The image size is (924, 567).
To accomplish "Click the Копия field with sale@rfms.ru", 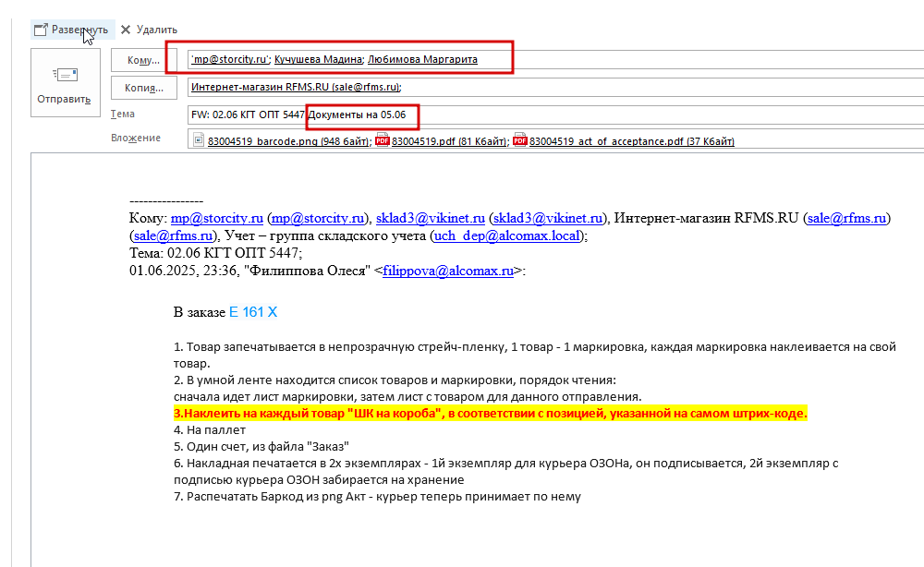I will coord(555,87).
